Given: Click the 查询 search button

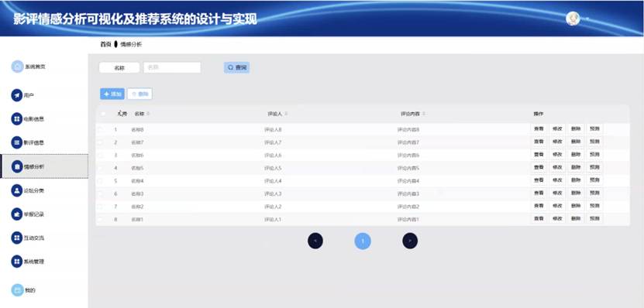Looking at the screenshot, I should coord(236,67).
